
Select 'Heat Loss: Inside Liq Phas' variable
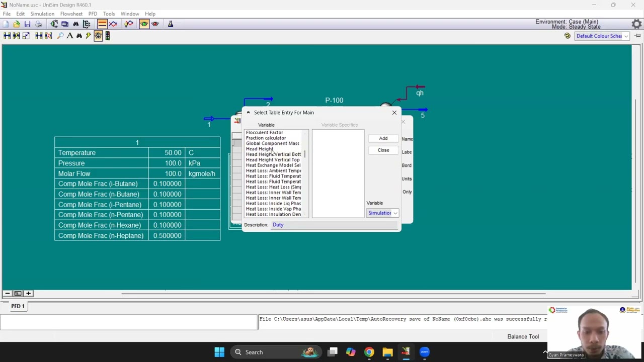click(x=274, y=204)
